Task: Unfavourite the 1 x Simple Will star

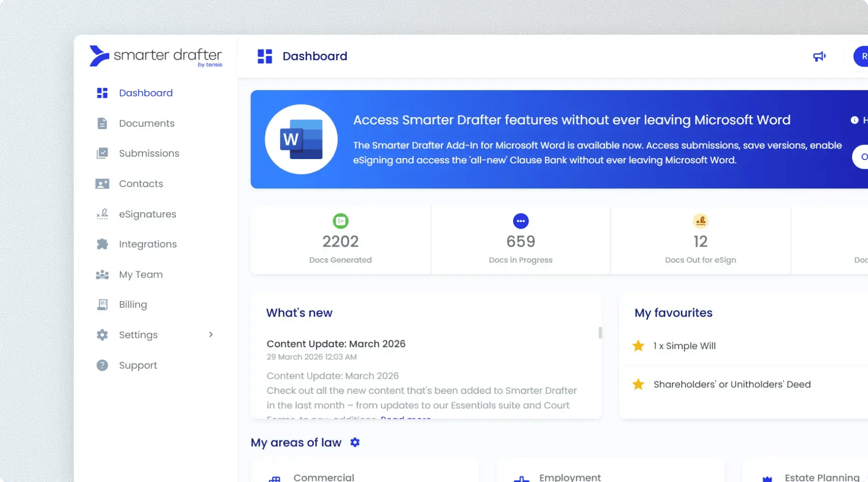Action: (638, 346)
